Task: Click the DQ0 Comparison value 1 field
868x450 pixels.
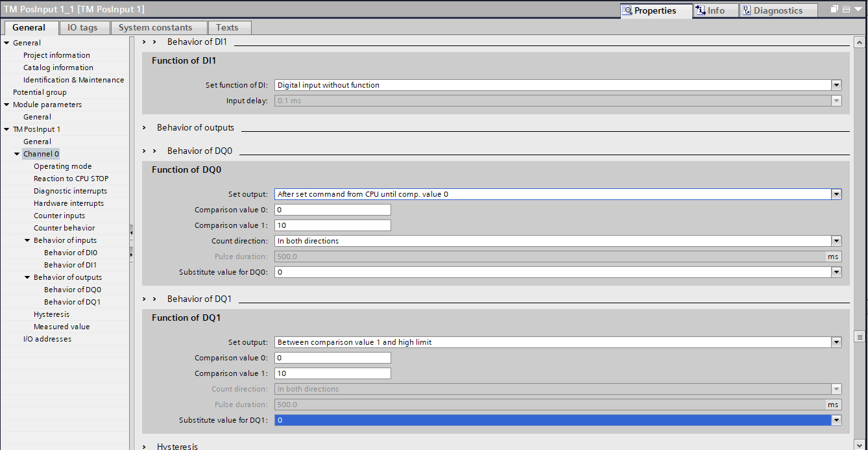Action: click(333, 225)
